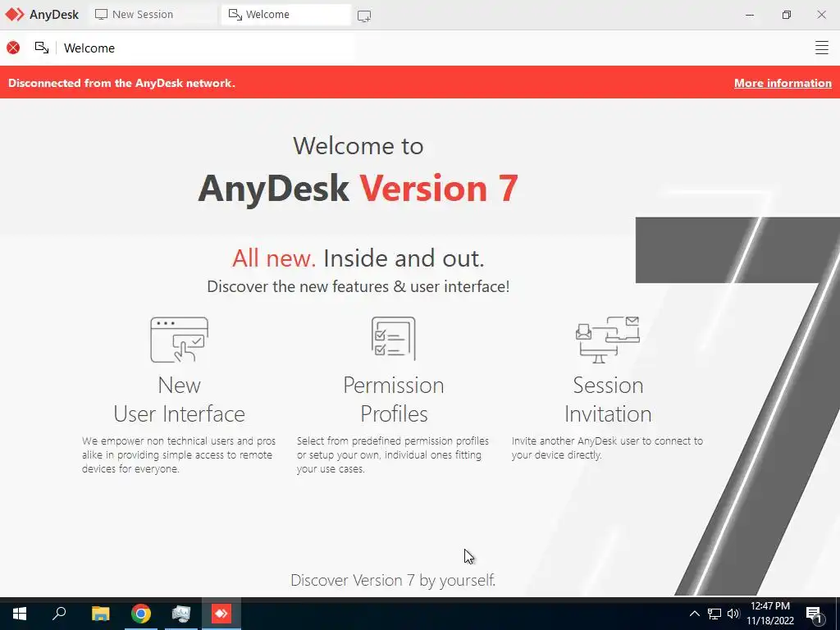Screen dimensions: 840x630
Task: Click the AnyDesk taskbar icon
Action: [x=221, y=614]
